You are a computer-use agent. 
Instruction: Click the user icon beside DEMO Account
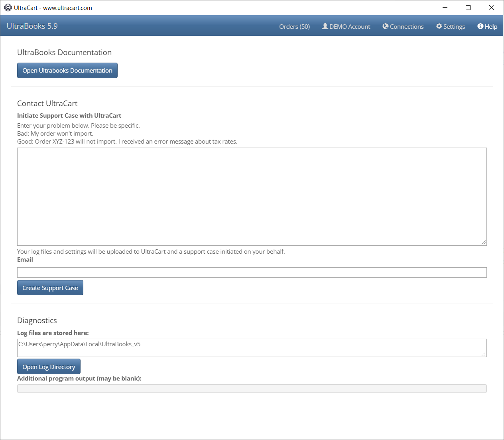coord(325,26)
